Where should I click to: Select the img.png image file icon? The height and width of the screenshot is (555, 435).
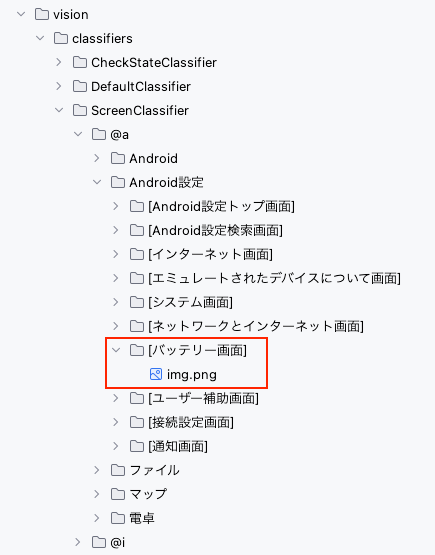156,374
